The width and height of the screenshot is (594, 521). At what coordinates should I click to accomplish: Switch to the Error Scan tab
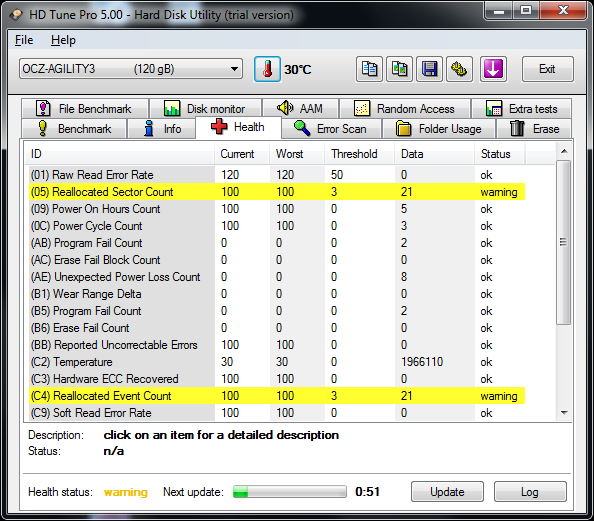point(331,129)
